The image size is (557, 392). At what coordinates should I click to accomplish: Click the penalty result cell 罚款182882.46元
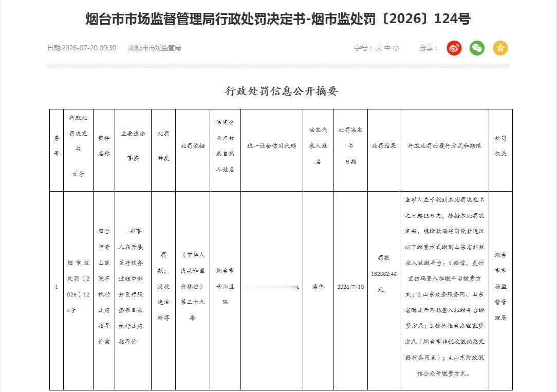[x=384, y=290]
